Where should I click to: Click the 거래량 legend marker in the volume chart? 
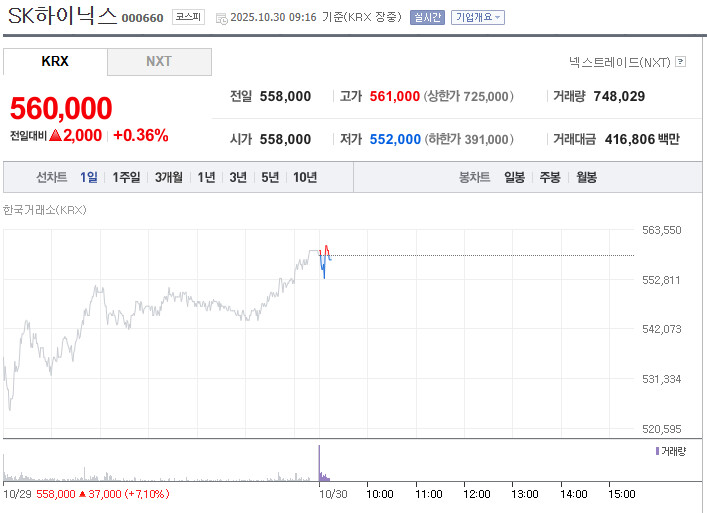click(657, 451)
